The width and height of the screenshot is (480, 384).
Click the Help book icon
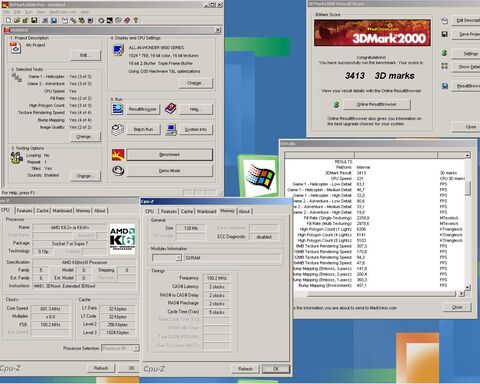tap(171, 109)
